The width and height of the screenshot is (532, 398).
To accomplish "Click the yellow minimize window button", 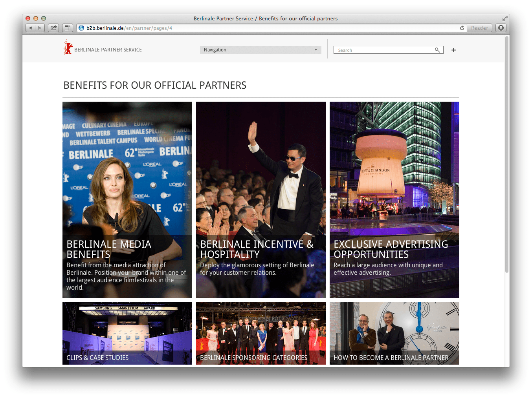I will [x=36, y=18].
